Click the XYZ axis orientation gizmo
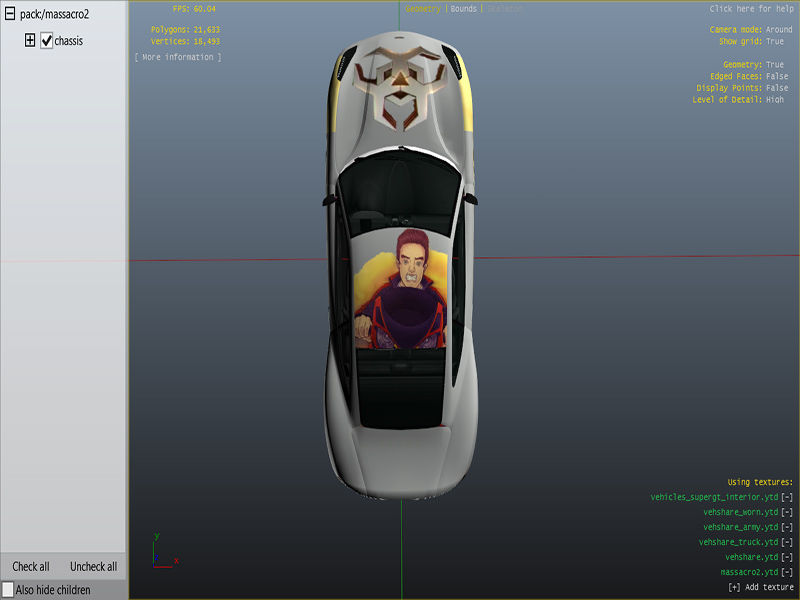Screen dimensions: 800x600 pos(165,551)
